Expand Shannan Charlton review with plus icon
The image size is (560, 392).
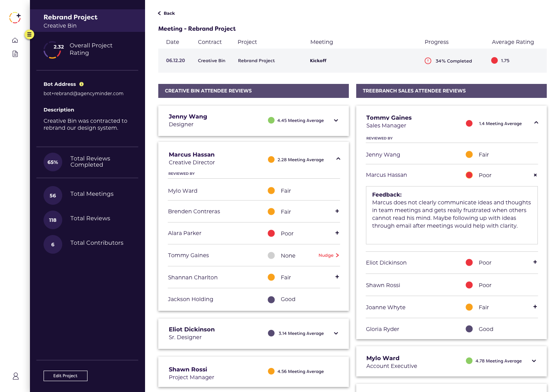337,277
